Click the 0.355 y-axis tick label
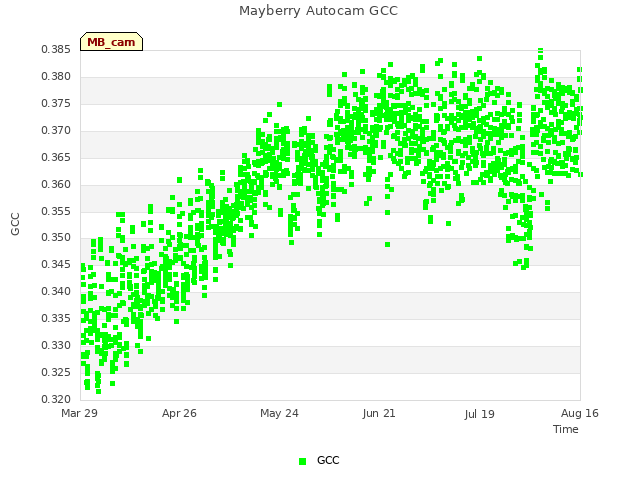Viewport: 640px width, 480px height. [56, 211]
